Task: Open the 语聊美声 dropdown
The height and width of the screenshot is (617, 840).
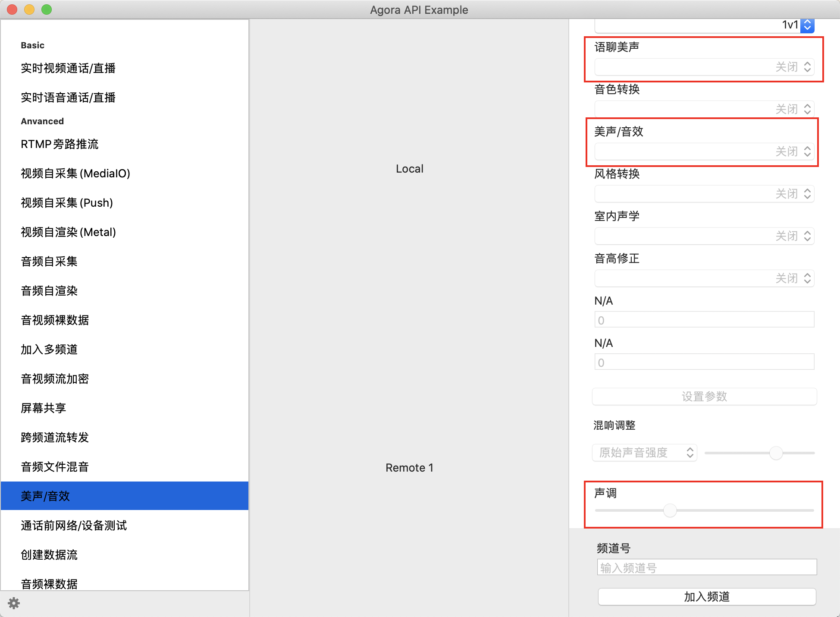Action: coord(704,67)
